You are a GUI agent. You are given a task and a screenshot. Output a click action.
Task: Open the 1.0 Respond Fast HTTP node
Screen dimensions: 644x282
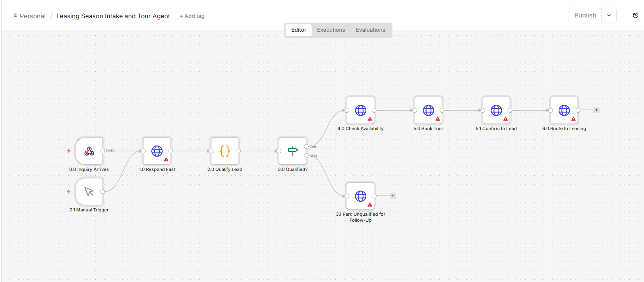[157, 151]
